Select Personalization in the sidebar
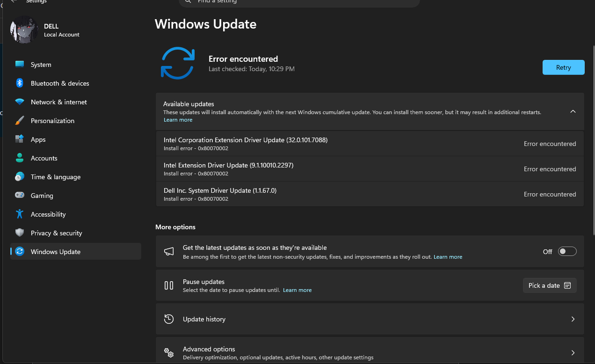Image resolution: width=595 pixels, height=364 pixels. tap(76, 121)
